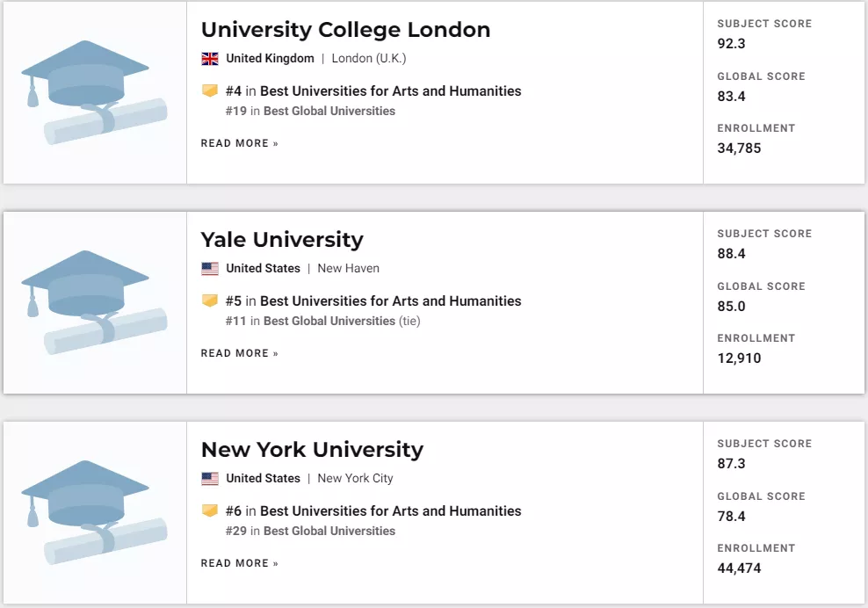
Task: Open #11 in Best Global Universities link
Action: coord(310,321)
